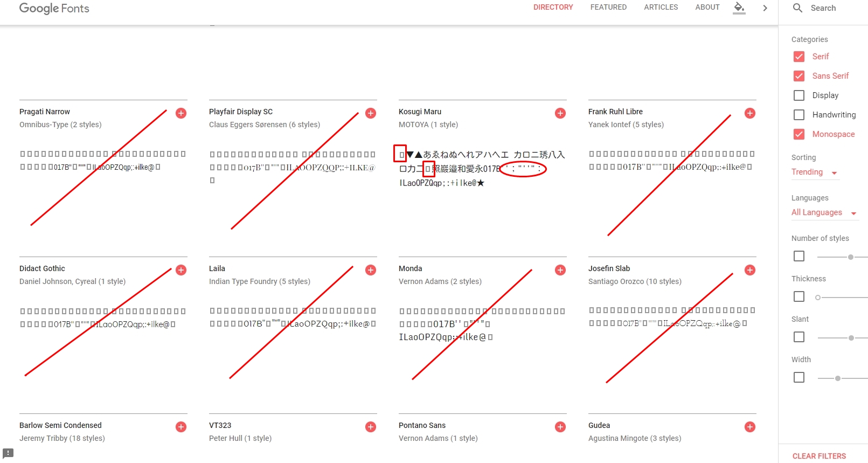Enable the Display category
The image size is (868, 463).
(x=799, y=95)
